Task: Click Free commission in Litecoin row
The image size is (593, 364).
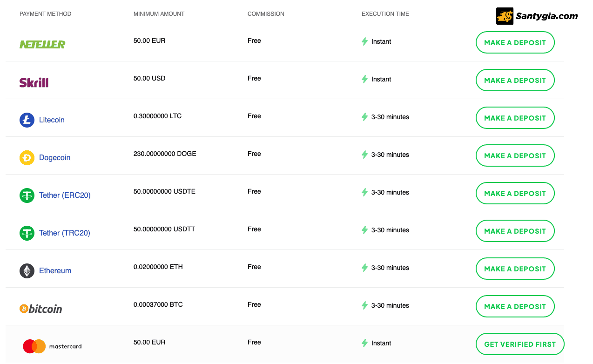Action: click(254, 116)
